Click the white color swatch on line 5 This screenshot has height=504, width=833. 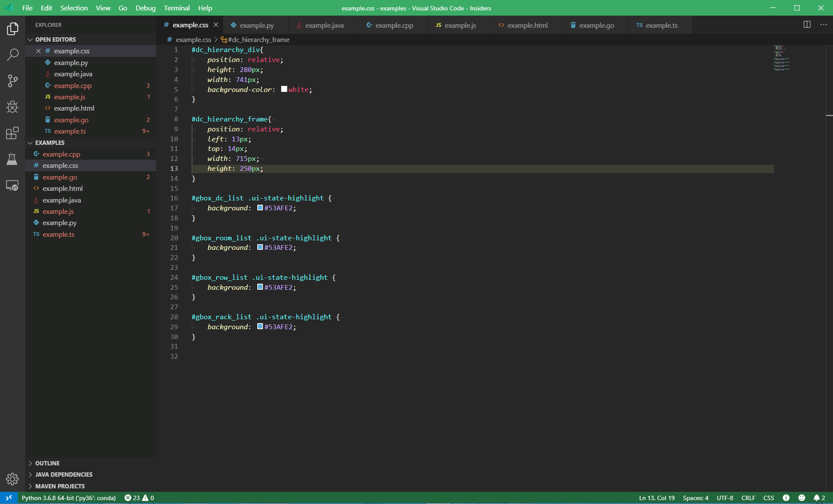click(284, 89)
